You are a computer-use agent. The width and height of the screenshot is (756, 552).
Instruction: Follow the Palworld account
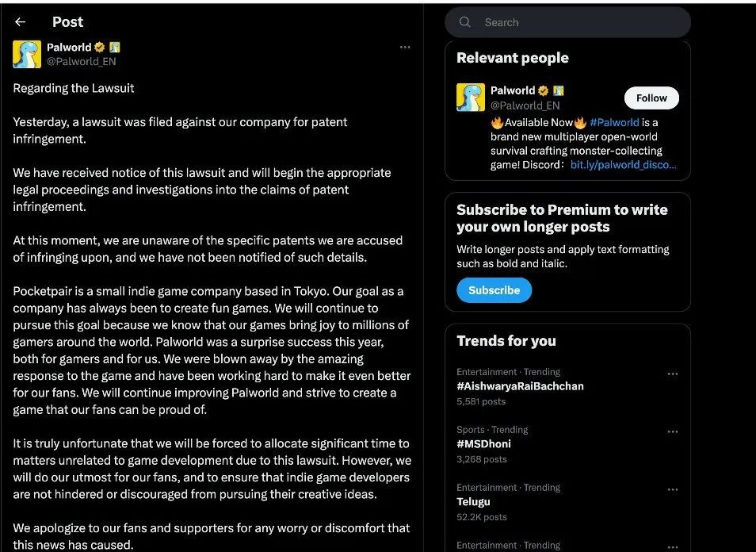[651, 98]
